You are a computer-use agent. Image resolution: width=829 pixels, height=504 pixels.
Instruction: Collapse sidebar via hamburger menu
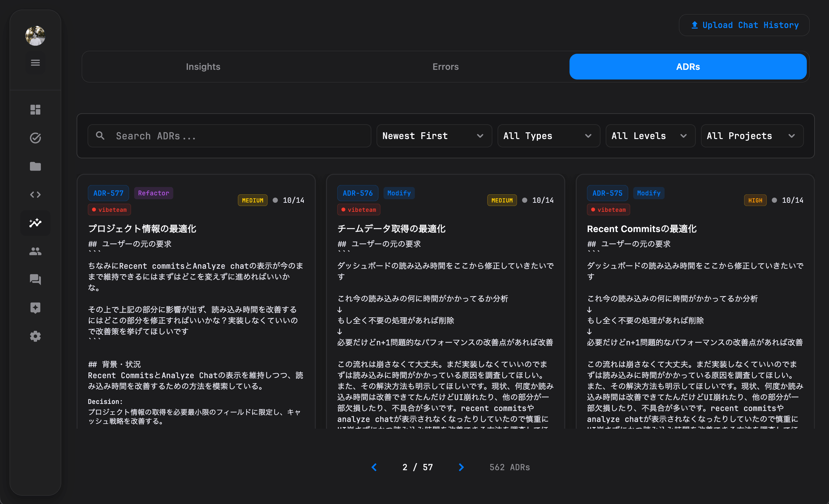pos(35,62)
